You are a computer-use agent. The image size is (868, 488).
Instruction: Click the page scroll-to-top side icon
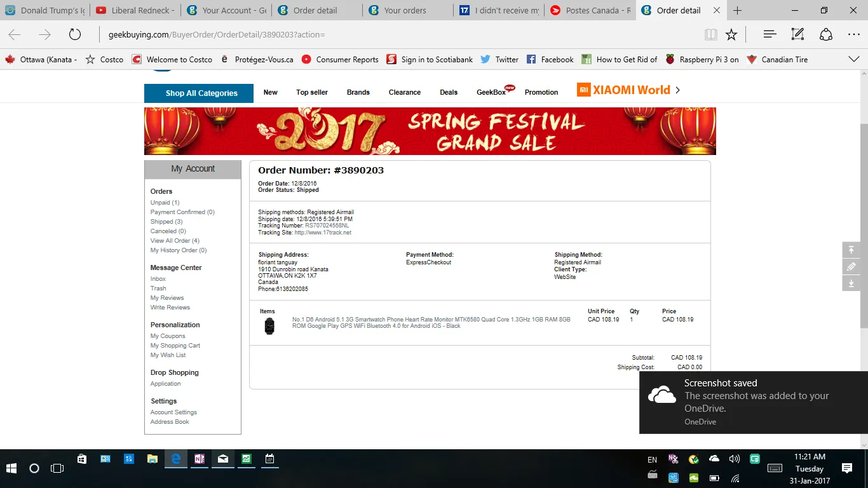851,250
